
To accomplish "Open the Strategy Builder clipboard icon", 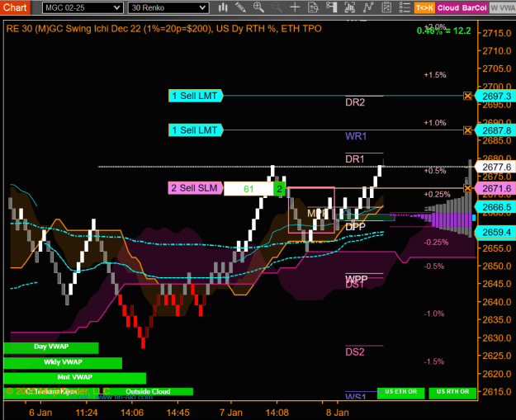I will [386, 7].
